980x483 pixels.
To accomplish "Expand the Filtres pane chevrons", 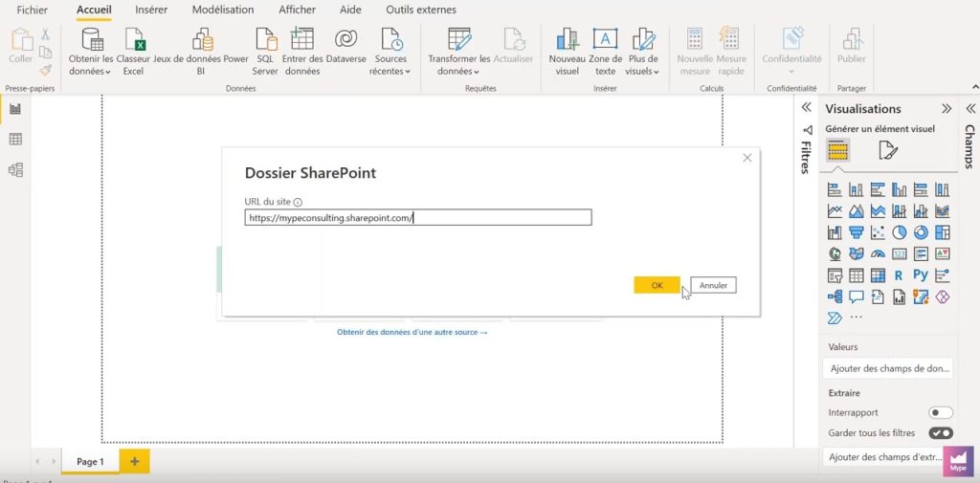I will 806,107.
